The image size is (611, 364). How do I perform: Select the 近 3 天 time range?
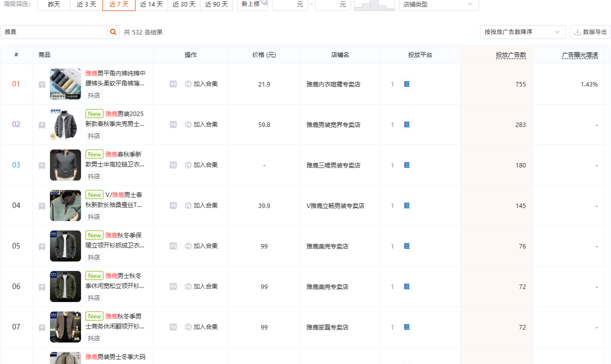(86, 4)
